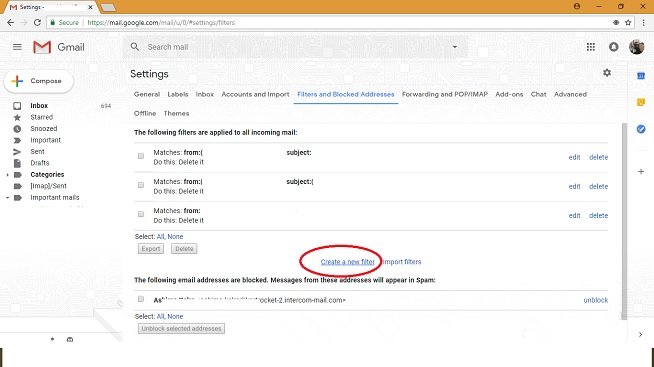Open the Starred folder
Image resolution: width=654 pixels, height=367 pixels.
(41, 117)
